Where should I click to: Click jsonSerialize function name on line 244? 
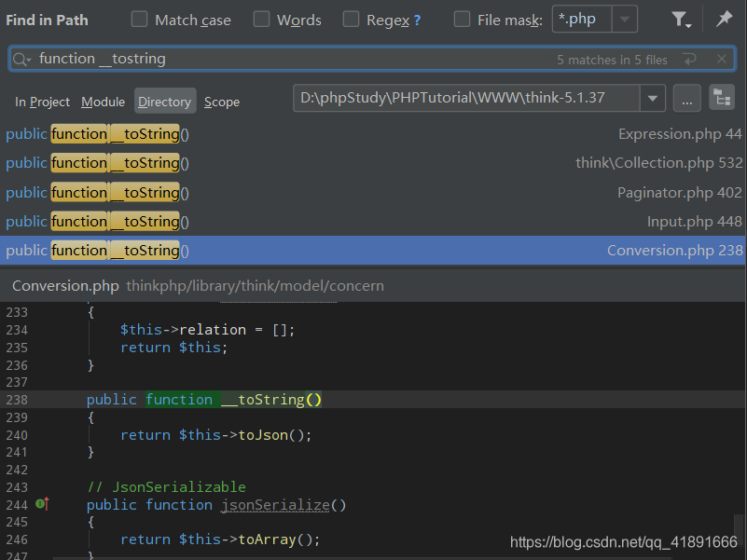275,505
